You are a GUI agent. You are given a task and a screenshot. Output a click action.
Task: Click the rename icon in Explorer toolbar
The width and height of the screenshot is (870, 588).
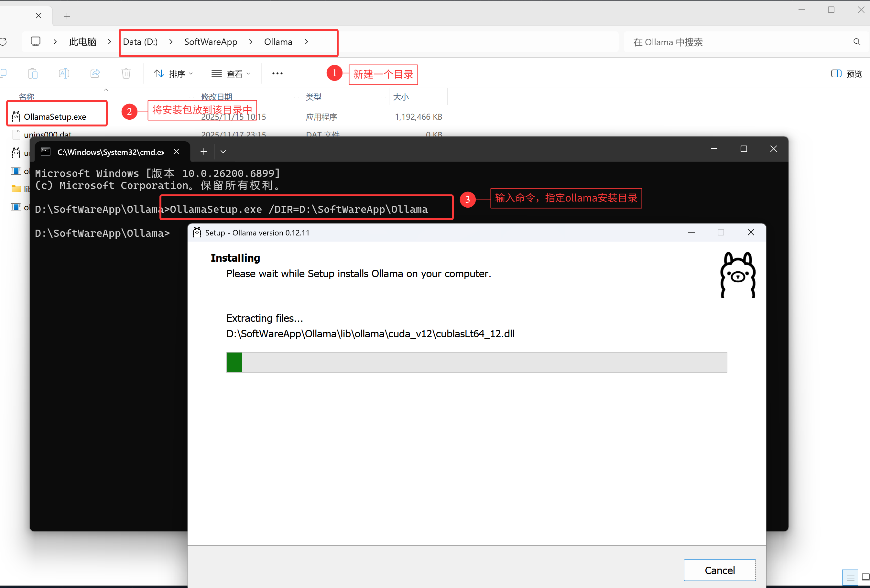click(64, 73)
